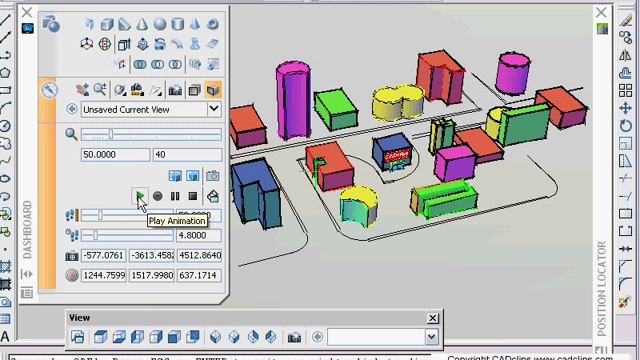Click the steps per second field 4.8000
Image resolution: width=640 pixels, height=360 pixels.
tap(199, 235)
